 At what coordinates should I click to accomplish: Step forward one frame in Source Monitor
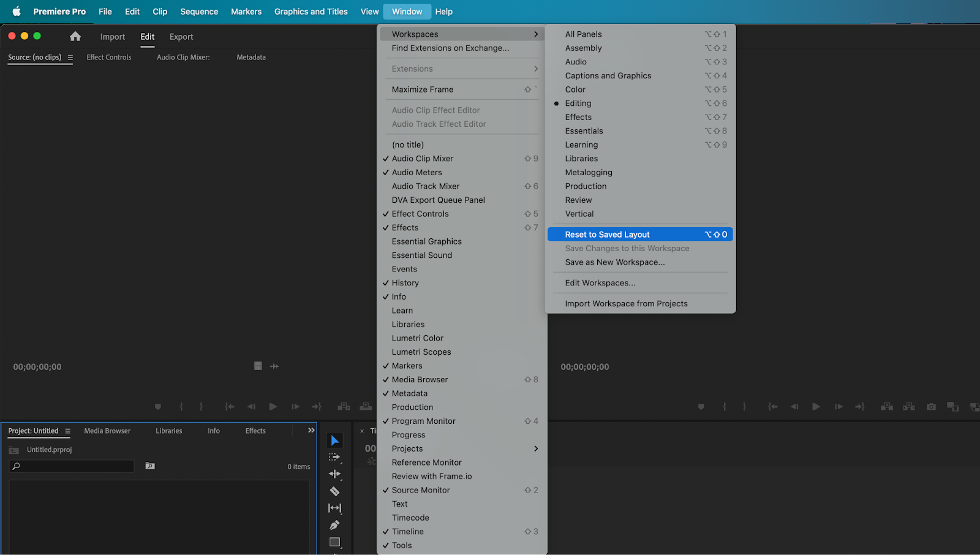295,406
